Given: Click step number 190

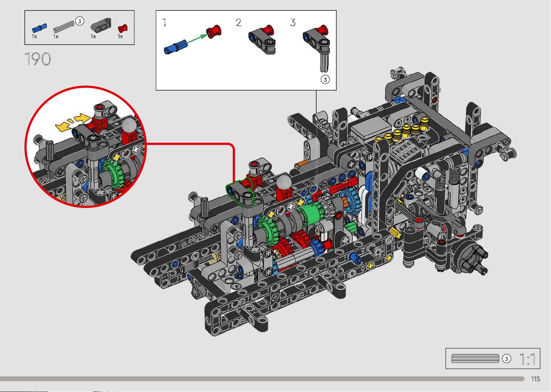Looking at the screenshot, I should [x=38, y=59].
